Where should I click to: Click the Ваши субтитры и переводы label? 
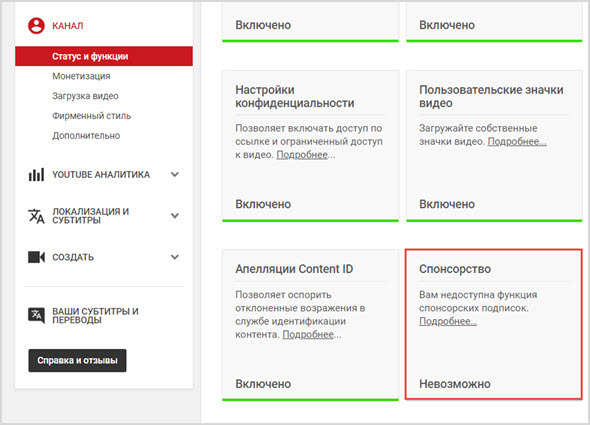[95, 315]
